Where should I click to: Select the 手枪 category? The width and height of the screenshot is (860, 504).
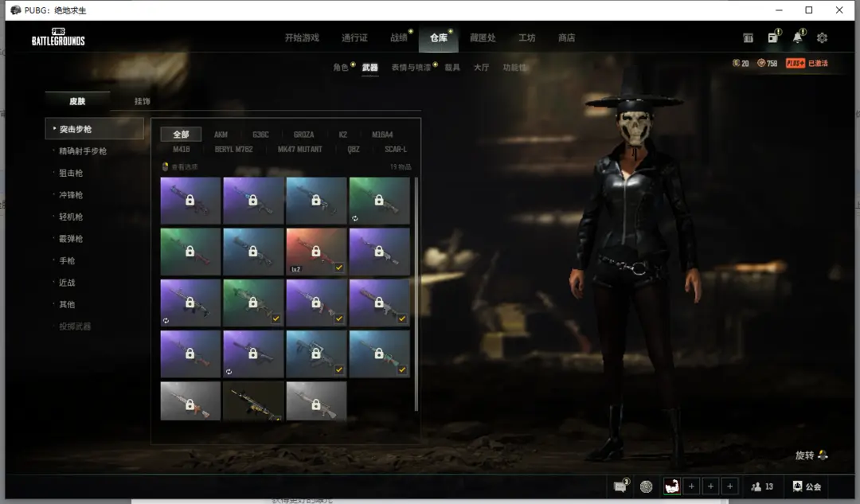click(x=67, y=260)
